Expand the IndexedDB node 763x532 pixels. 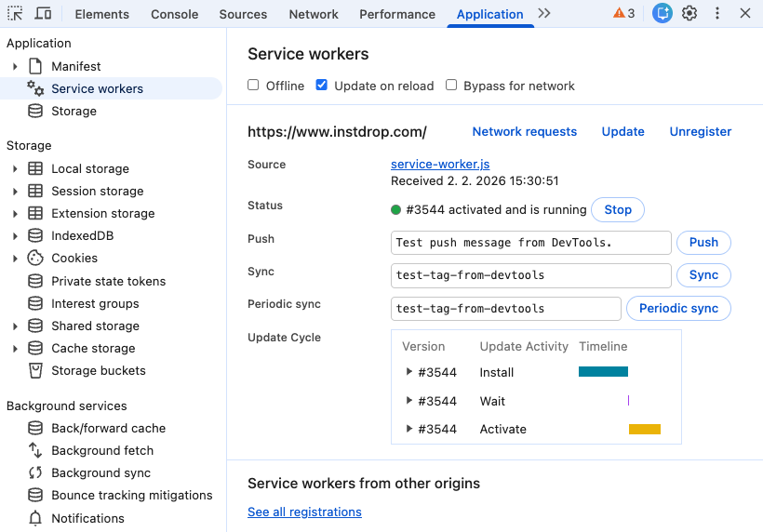point(15,236)
